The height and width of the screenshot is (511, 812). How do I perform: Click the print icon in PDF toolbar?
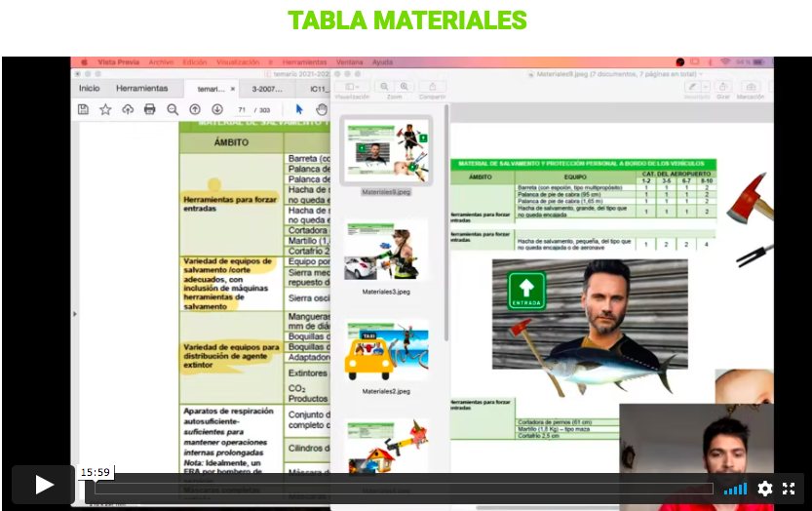[x=150, y=109]
